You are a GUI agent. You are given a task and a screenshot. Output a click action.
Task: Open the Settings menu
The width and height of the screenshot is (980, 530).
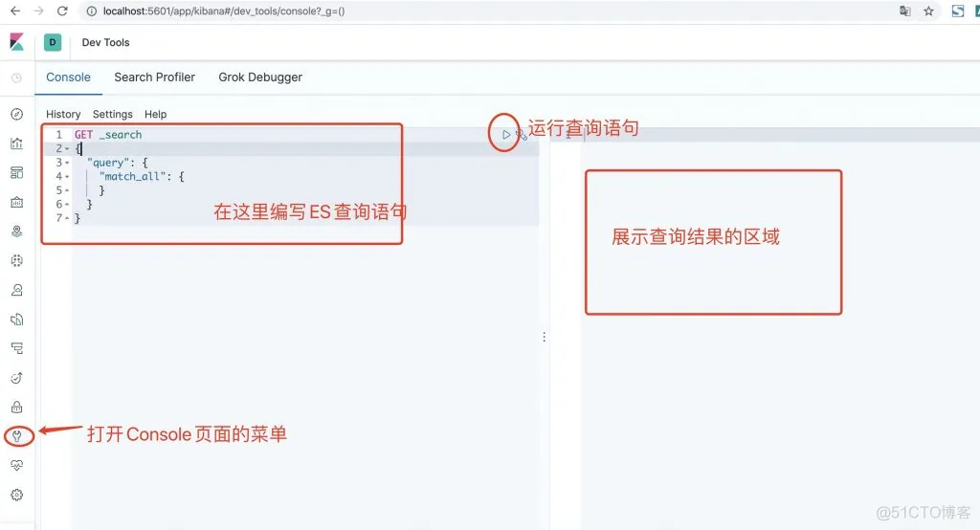113,115
